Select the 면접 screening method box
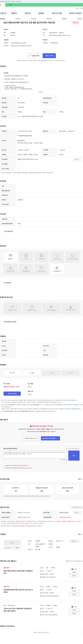 point(32,373)
